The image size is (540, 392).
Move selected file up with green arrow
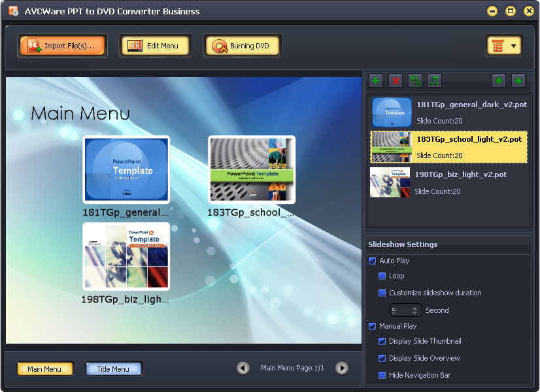499,81
